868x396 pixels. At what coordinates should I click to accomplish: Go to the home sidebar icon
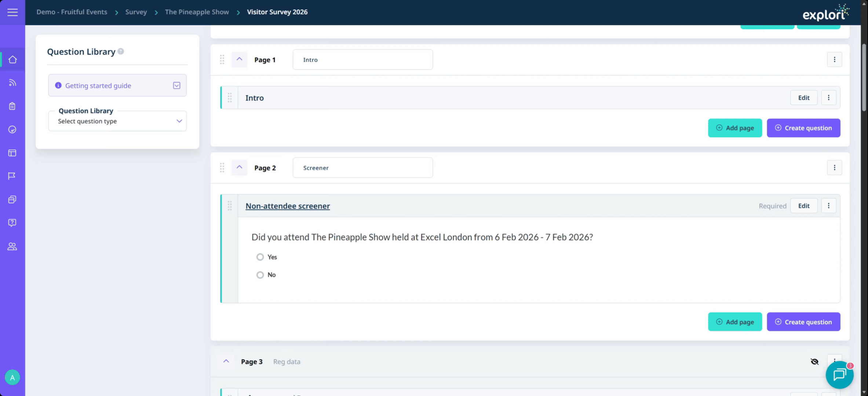coord(12,60)
